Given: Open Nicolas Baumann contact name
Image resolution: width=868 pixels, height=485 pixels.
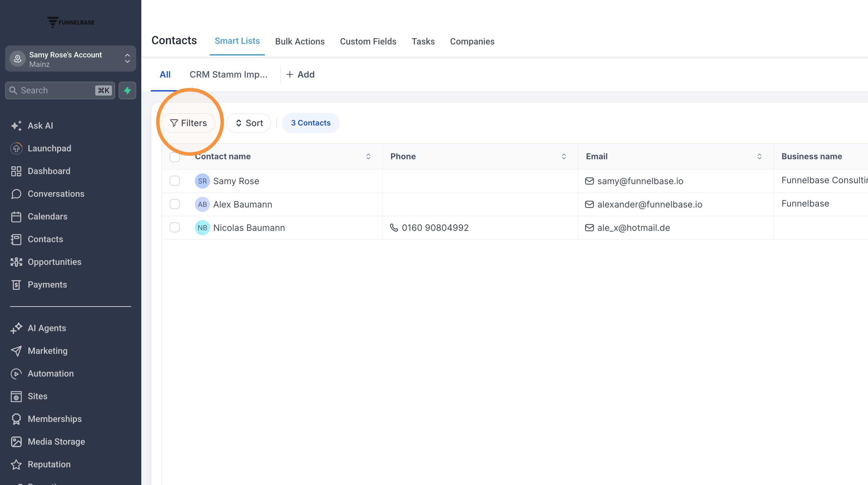Looking at the screenshot, I should [249, 228].
